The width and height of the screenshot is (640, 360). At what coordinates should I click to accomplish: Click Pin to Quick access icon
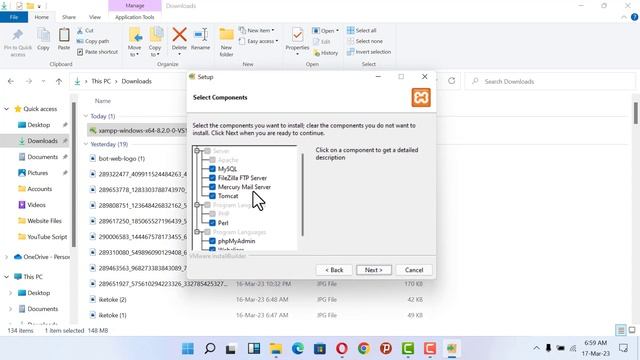click(x=18, y=36)
